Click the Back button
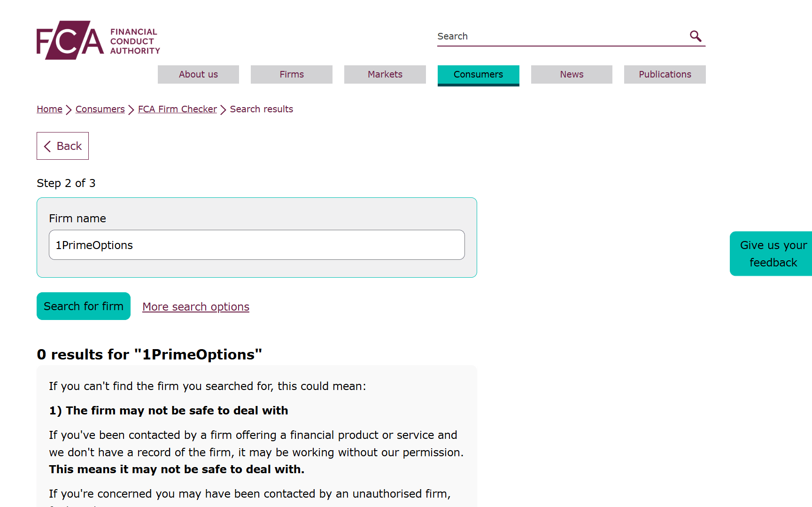The height and width of the screenshot is (507, 812). [62, 146]
